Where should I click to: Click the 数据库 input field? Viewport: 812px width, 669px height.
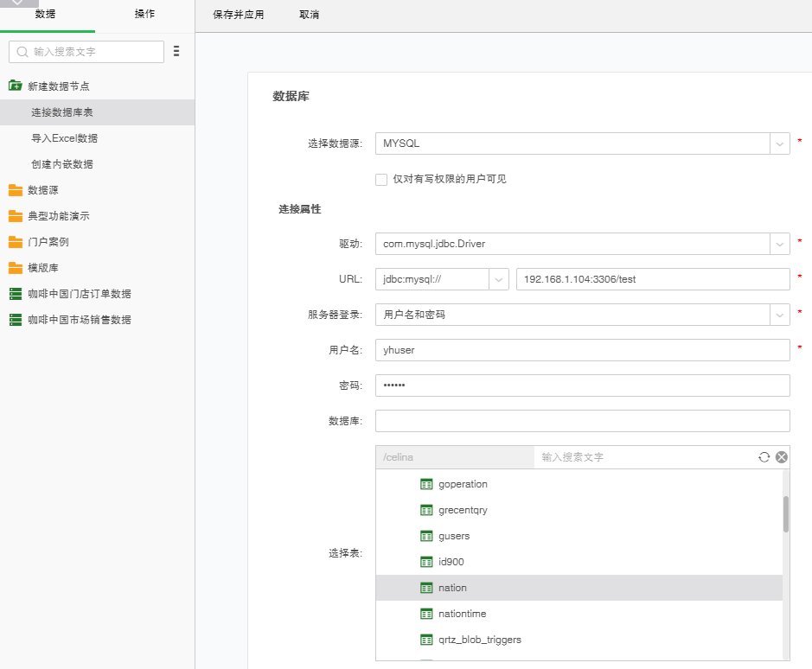[x=582, y=421]
